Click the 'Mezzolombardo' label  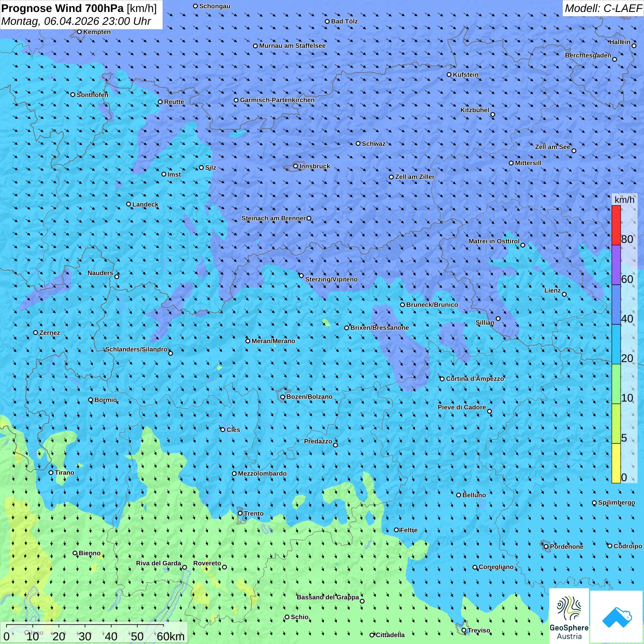point(263,473)
